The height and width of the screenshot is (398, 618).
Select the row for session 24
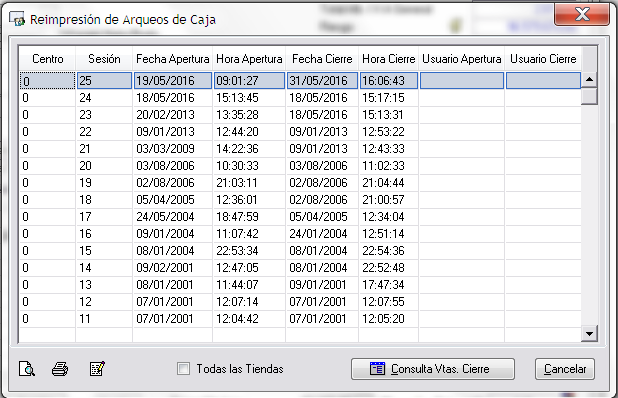(x=300, y=98)
